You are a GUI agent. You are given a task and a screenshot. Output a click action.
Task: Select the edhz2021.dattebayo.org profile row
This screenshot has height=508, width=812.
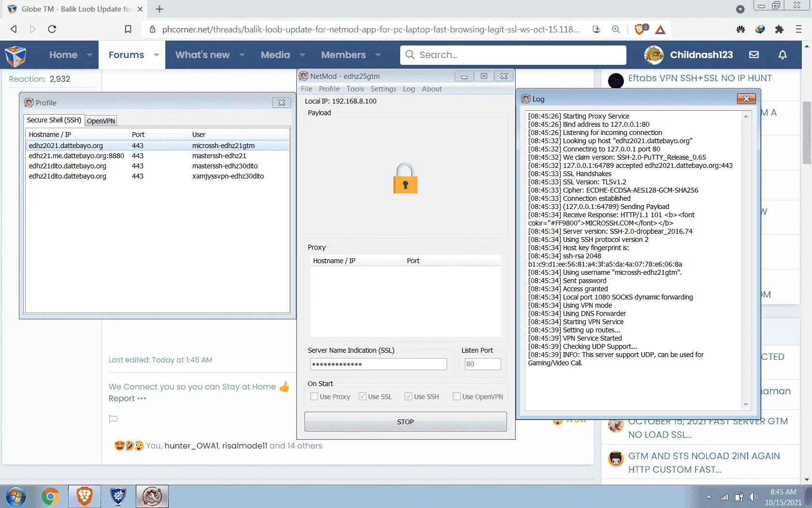click(158, 146)
